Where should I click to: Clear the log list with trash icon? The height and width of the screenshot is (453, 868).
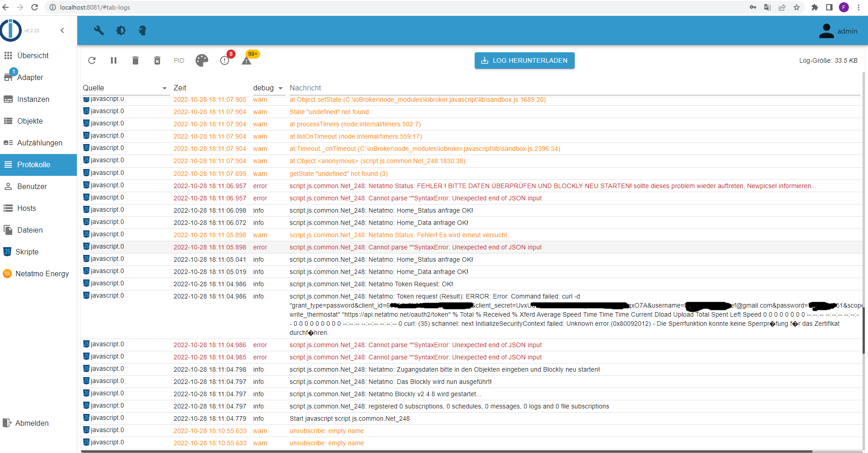[x=135, y=60]
